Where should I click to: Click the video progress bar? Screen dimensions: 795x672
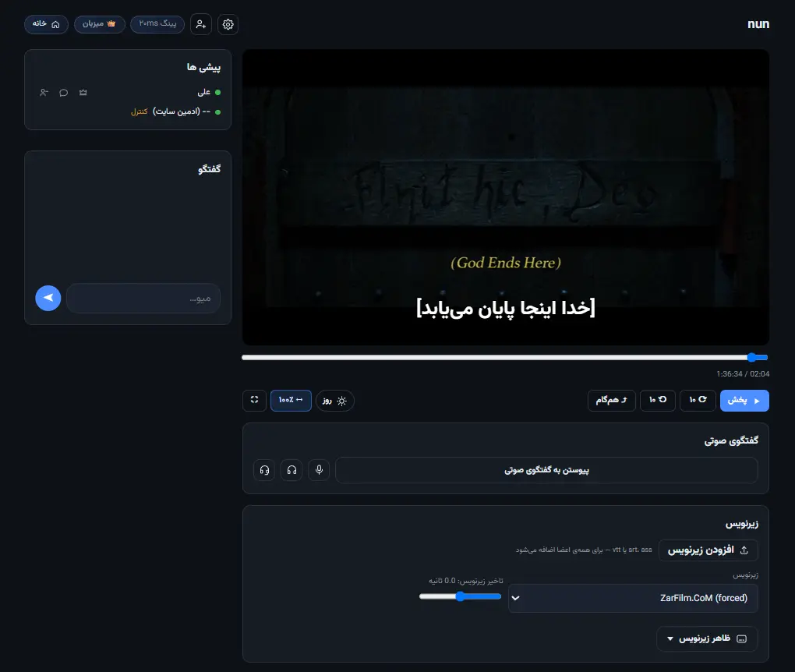click(x=505, y=358)
